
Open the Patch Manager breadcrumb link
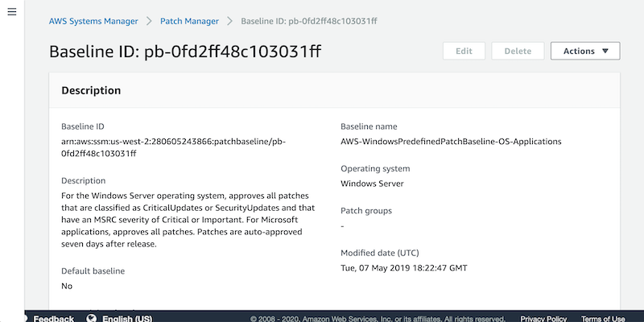(189, 22)
